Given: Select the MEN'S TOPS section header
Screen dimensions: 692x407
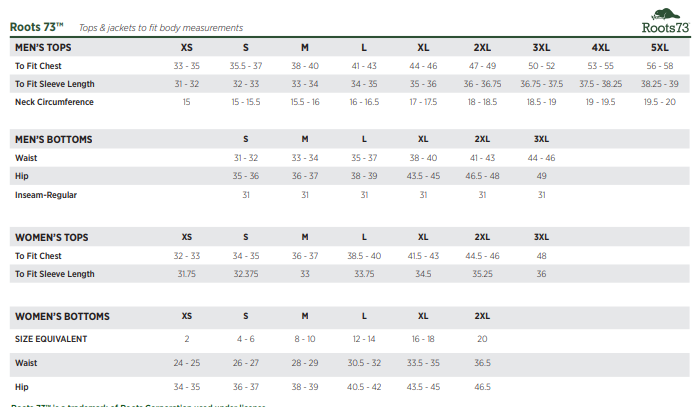Looking at the screenshot, I should pos(43,47).
